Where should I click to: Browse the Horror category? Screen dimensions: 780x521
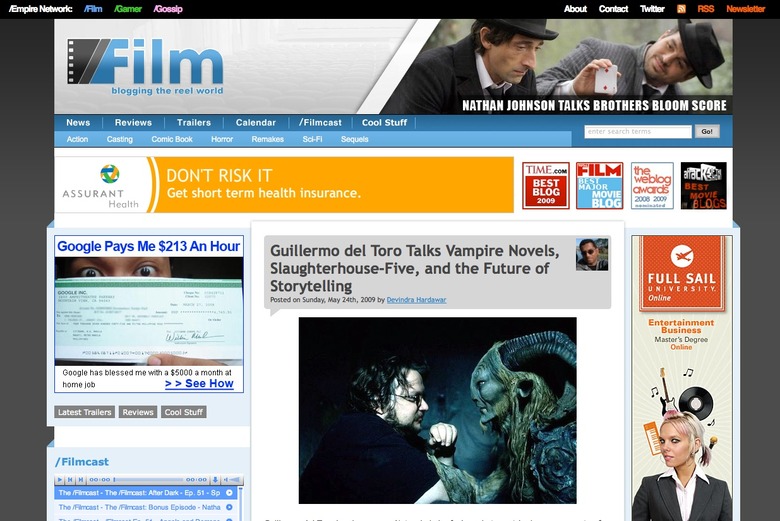222,139
